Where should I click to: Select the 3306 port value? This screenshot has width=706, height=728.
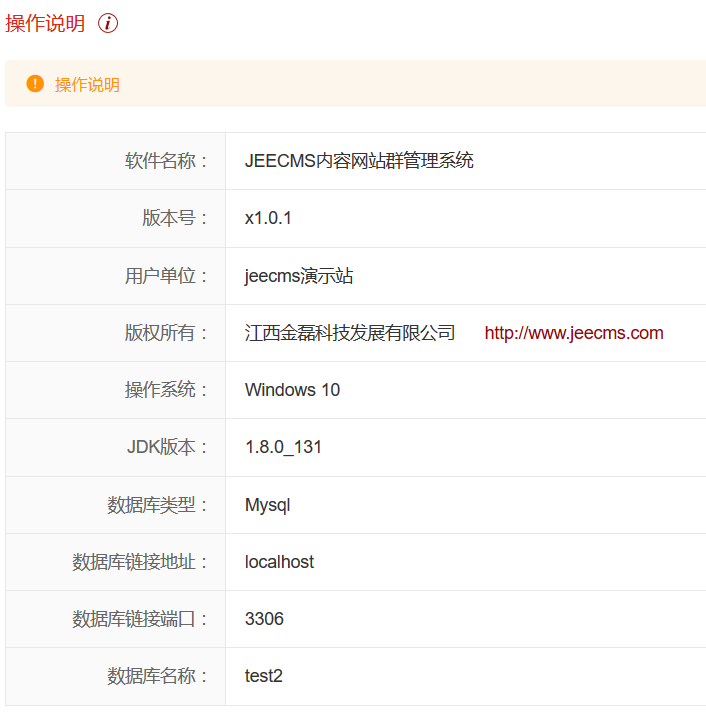click(264, 619)
